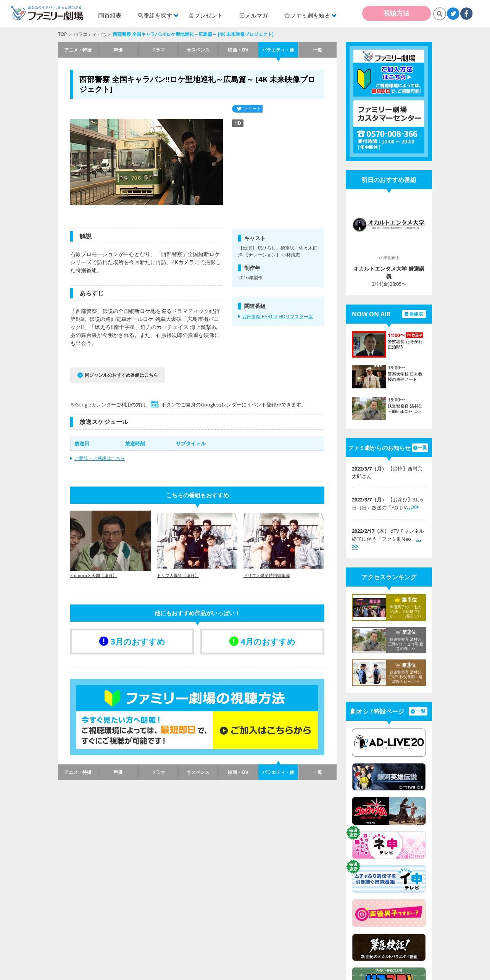Open 【追悼】西村京太郎さん news item
The image size is (490, 980).
389,472
